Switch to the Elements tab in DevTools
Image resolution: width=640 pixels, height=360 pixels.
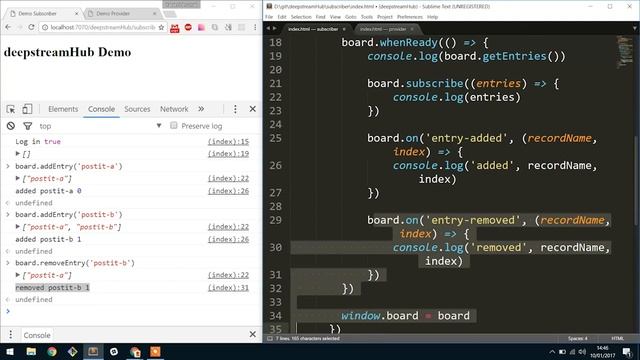[x=63, y=109]
